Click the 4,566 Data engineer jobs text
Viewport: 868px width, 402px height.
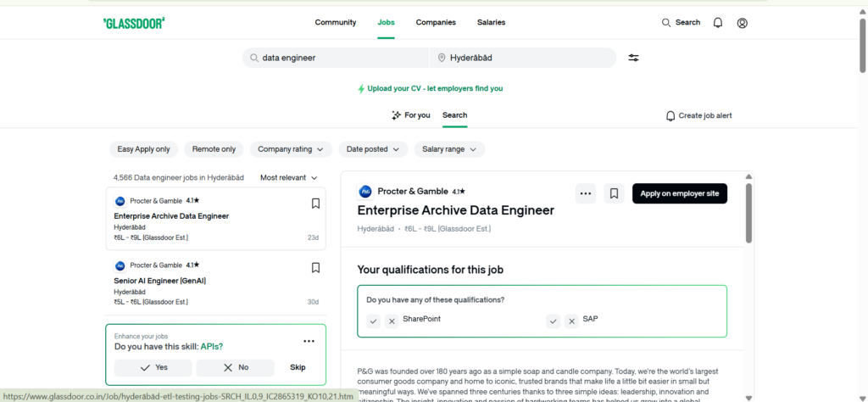tap(178, 178)
